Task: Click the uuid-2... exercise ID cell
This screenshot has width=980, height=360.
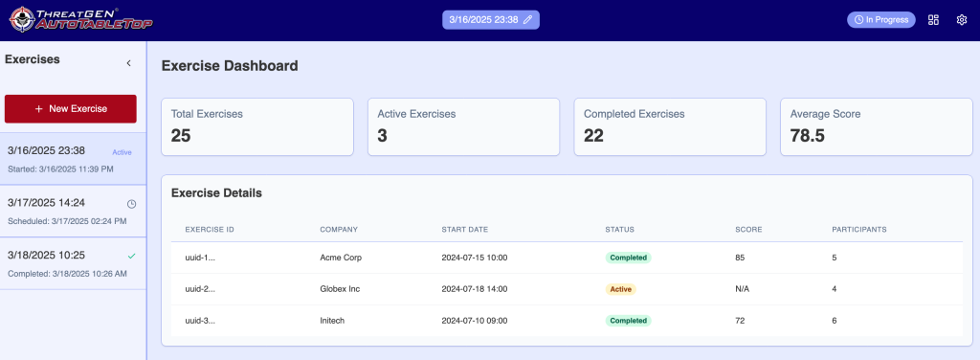Action: point(200,289)
